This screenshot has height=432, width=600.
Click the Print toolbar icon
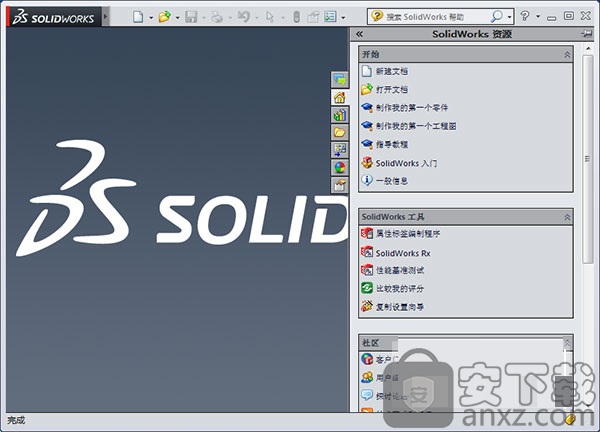217,17
